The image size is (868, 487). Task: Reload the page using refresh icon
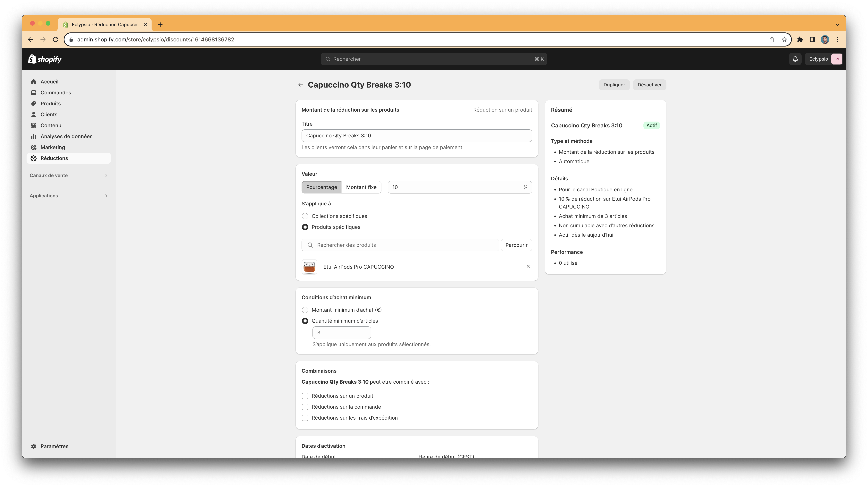(56, 39)
